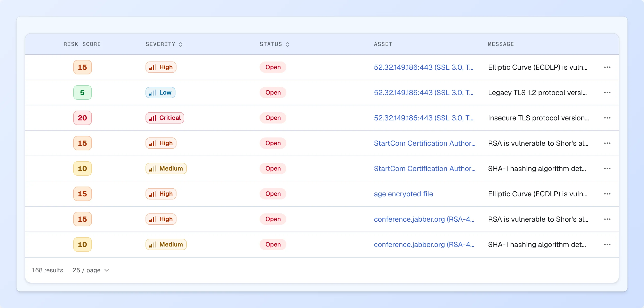Click the Low severity badge
The height and width of the screenshot is (308, 644).
pos(160,93)
